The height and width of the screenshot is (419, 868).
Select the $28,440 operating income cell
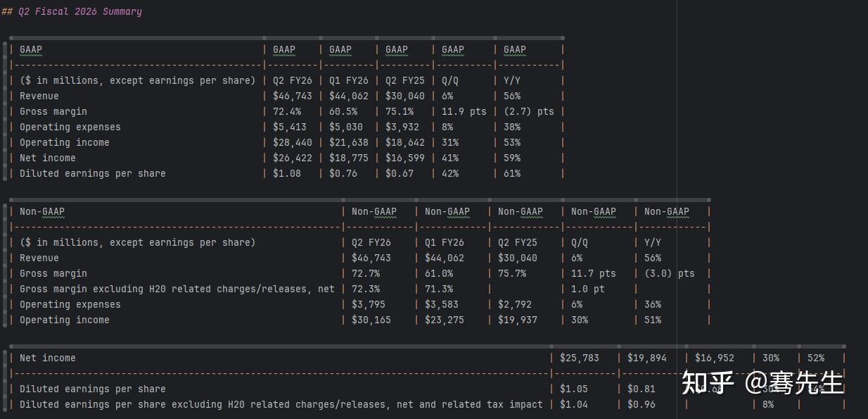tap(292, 142)
